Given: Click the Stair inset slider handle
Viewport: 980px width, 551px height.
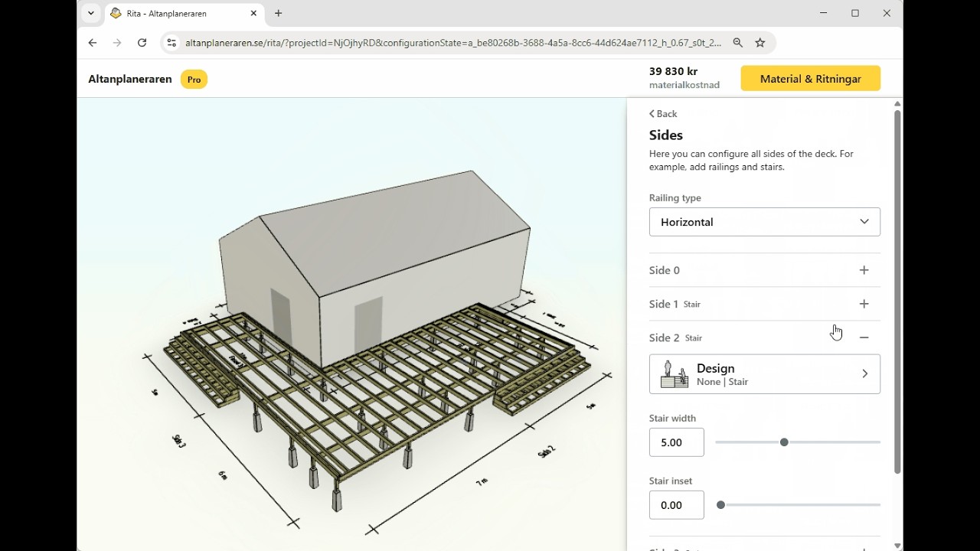Looking at the screenshot, I should [x=720, y=505].
